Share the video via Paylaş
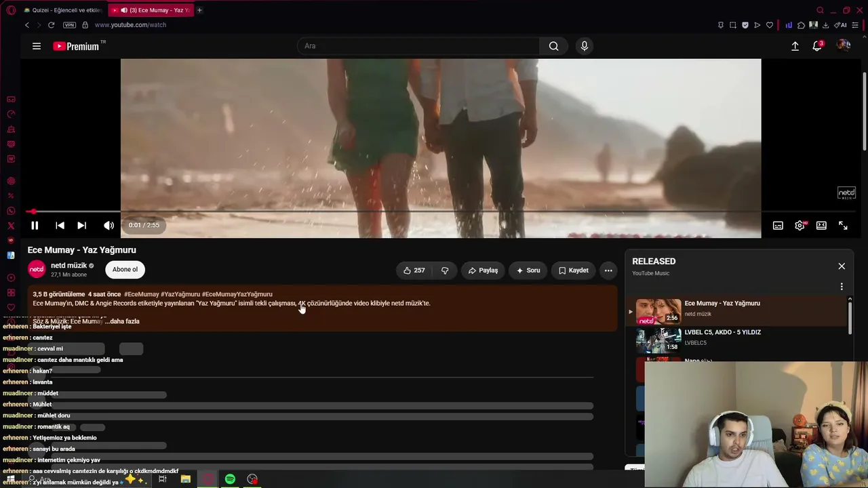The image size is (868, 488). tap(483, 270)
